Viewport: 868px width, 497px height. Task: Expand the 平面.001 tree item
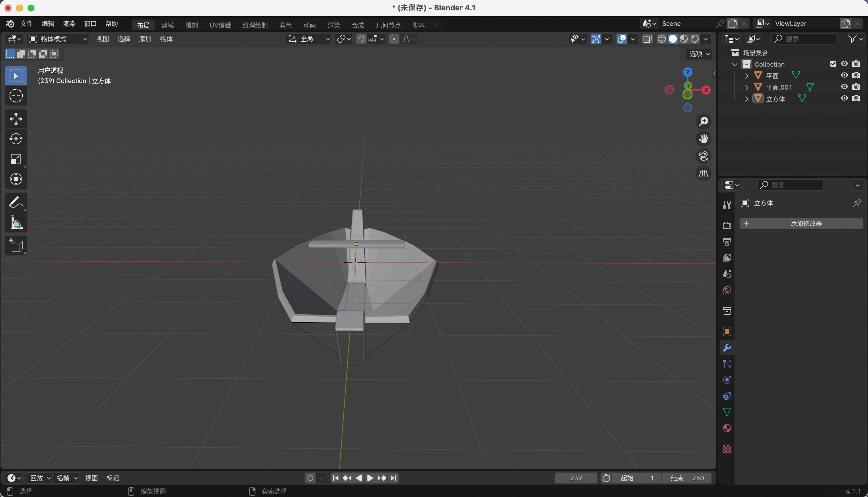[x=746, y=87]
